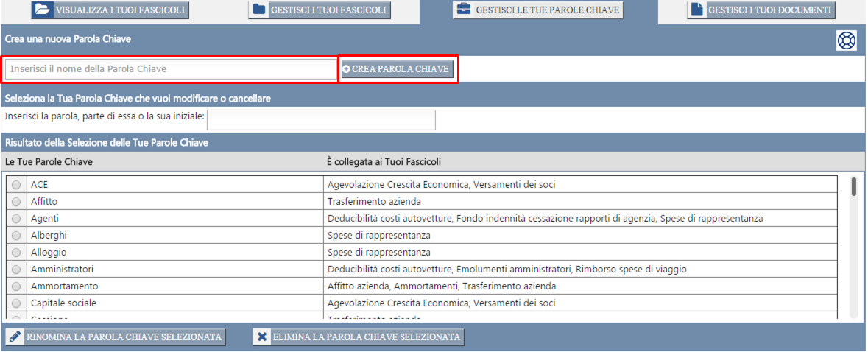Viewport: 868px width, 352px height.
Task: Click the X icon to delete keyword
Action: click(x=262, y=337)
